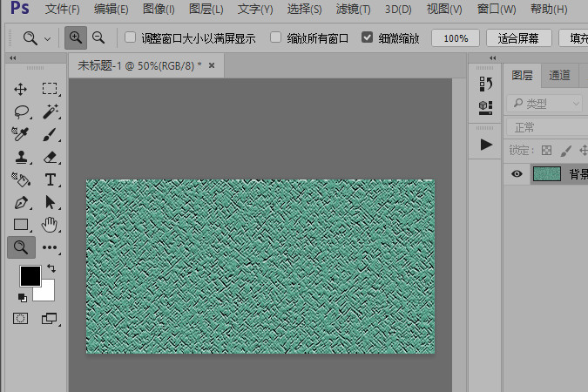The width and height of the screenshot is (588, 392).
Task: Open the 帮助(H) menu
Action: point(549,9)
